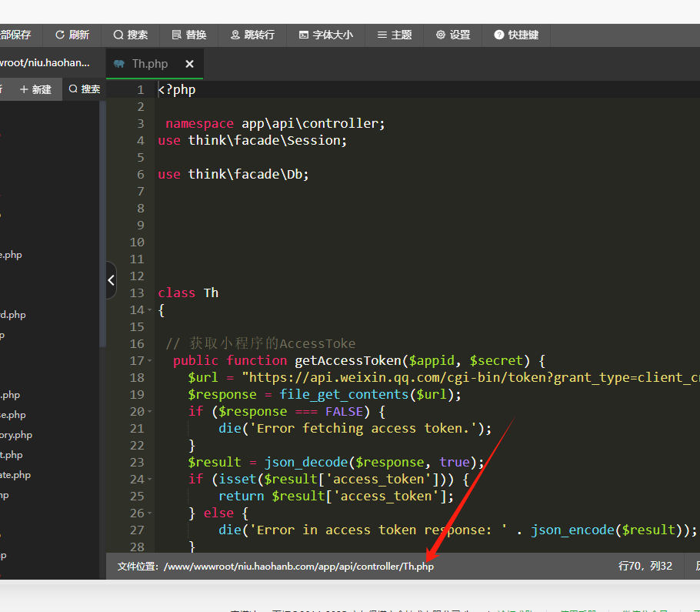Click the 行70, 列32 cursor position indicator
The height and width of the screenshot is (612, 700).
click(645, 566)
